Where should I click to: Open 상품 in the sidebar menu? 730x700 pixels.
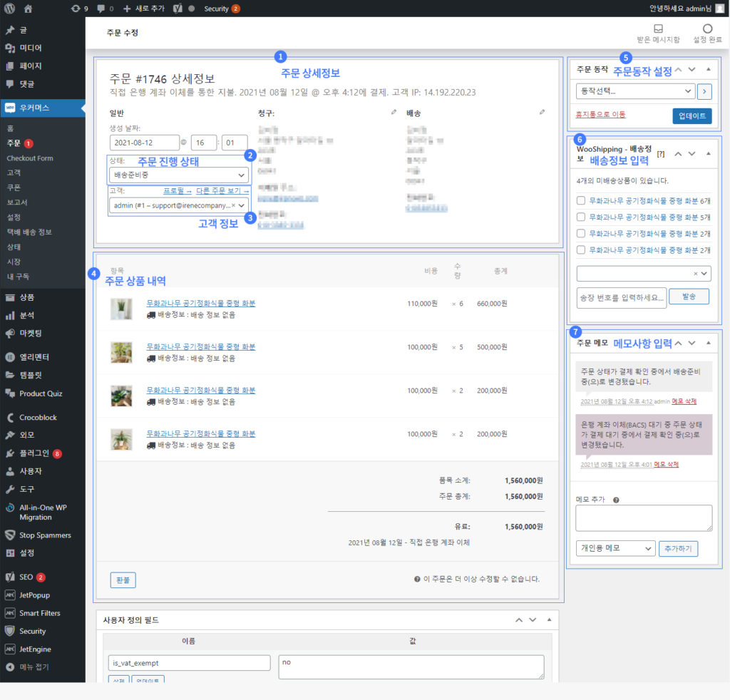[x=27, y=297]
